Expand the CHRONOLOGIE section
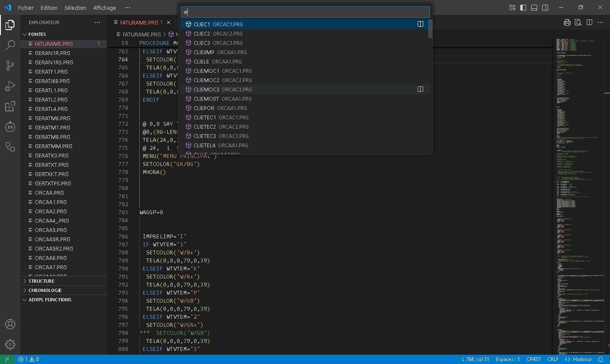 [45, 290]
